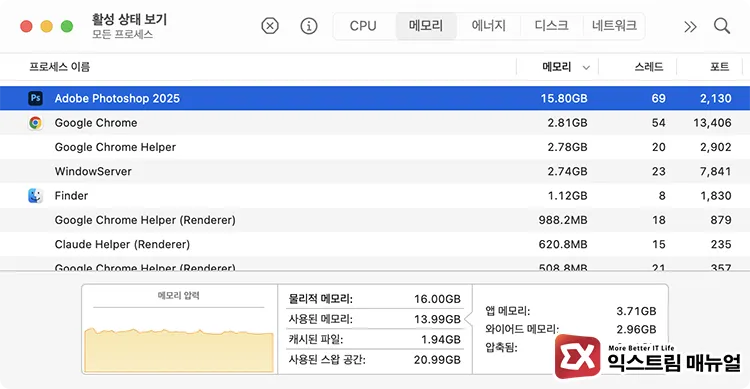Click the 1.94GB cached files value
Screen dimensions: 750x389
click(441, 339)
